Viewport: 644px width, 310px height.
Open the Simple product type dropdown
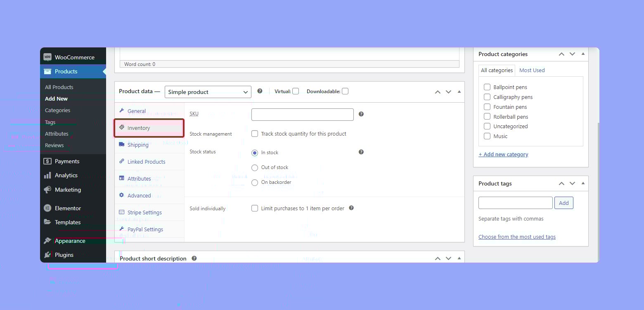tap(208, 92)
